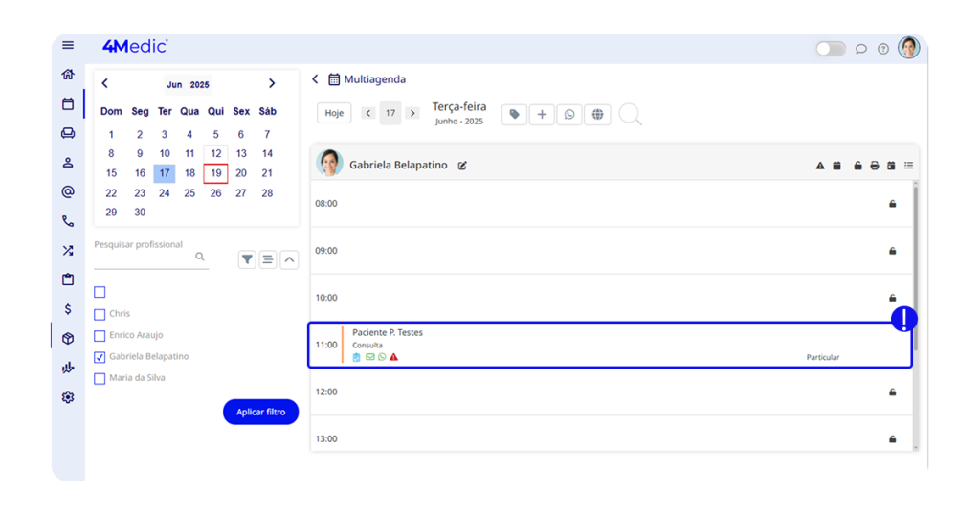Open the magnifying glass search icon
This screenshot has height=515, width=980.
click(x=630, y=115)
